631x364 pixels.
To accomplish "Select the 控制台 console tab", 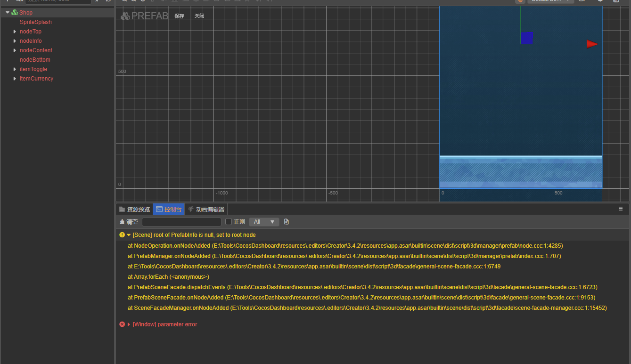I will [x=169, y=209].
